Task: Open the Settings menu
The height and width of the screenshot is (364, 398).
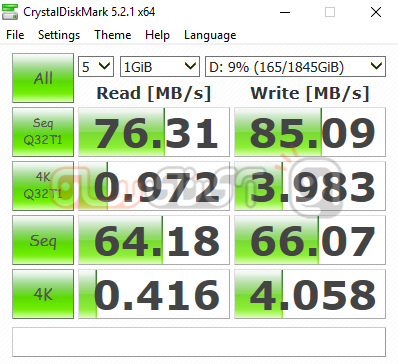Action: coord(59,35)
